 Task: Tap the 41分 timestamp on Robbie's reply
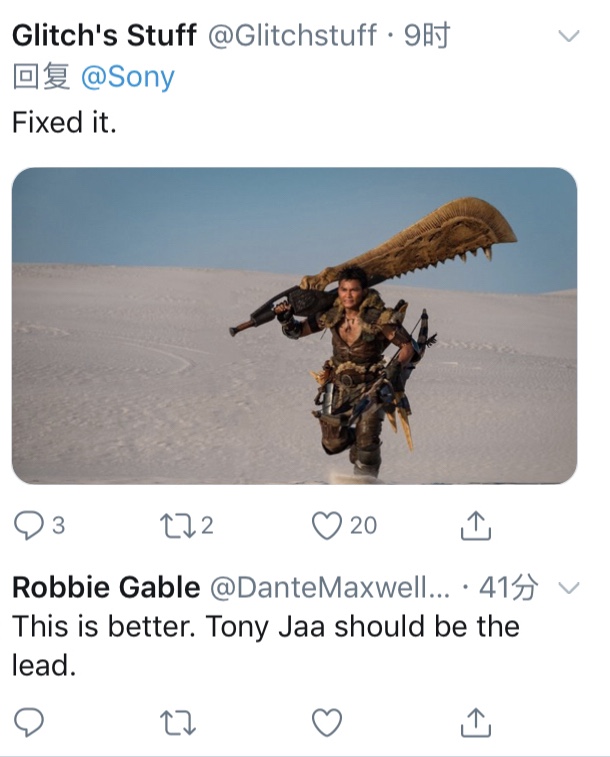508,587
